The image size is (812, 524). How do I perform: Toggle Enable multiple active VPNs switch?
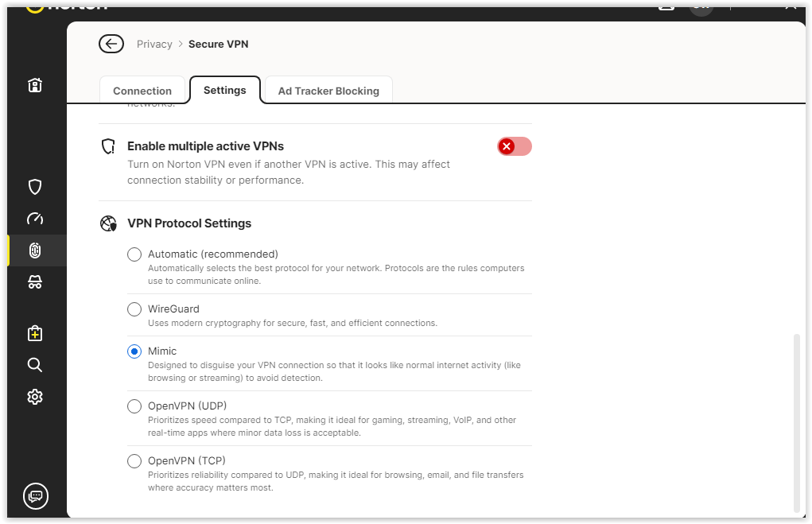(x=515, y=146)
